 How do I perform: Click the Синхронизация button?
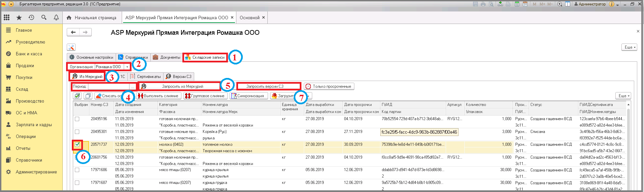[x=249, y=96]
